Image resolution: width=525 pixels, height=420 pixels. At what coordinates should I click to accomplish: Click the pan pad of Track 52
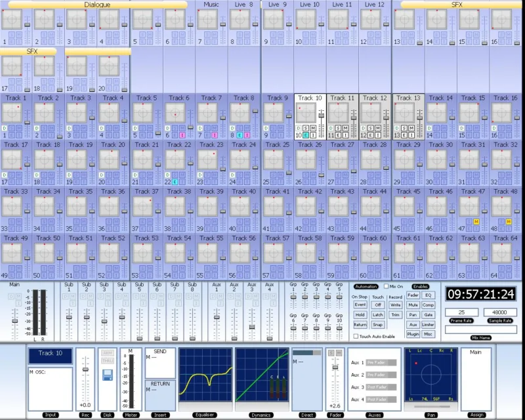click(109, 253)
